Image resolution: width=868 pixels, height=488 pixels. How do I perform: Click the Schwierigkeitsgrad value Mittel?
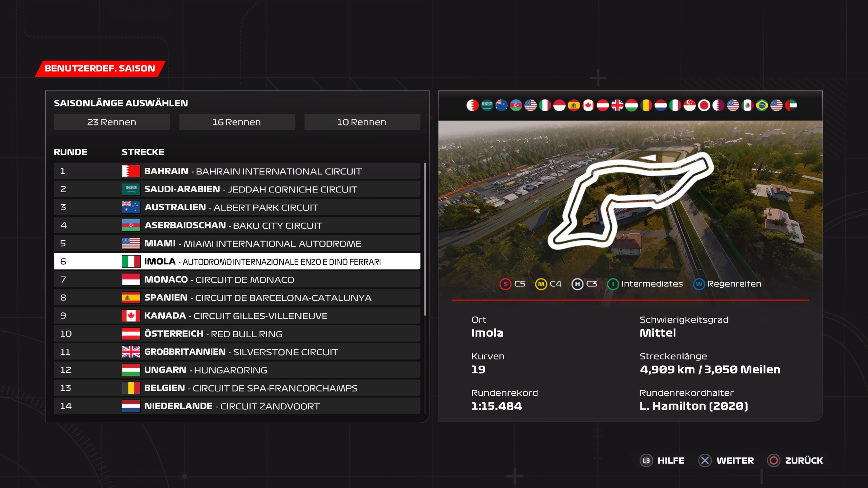tap(658, 333)
